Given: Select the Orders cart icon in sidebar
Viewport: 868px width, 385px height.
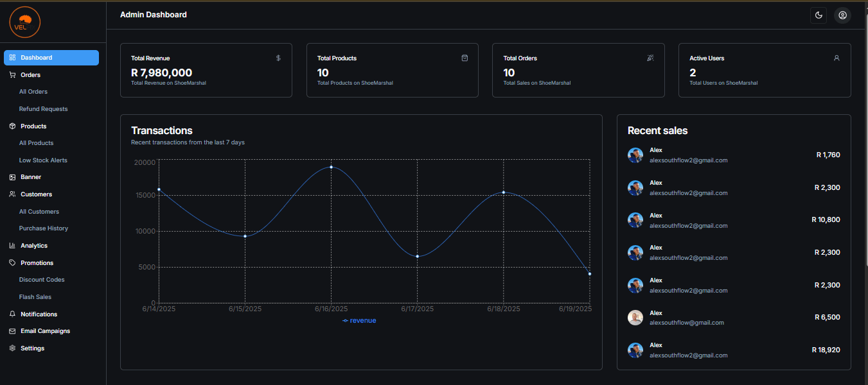Looking at the screenshot, I should tap(12, 74).
